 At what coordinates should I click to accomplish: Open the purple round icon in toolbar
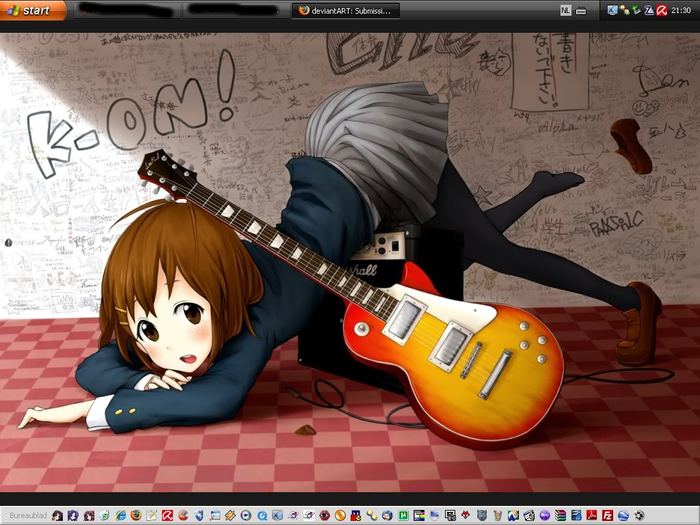pyautogui.click(x=545, y=516)
